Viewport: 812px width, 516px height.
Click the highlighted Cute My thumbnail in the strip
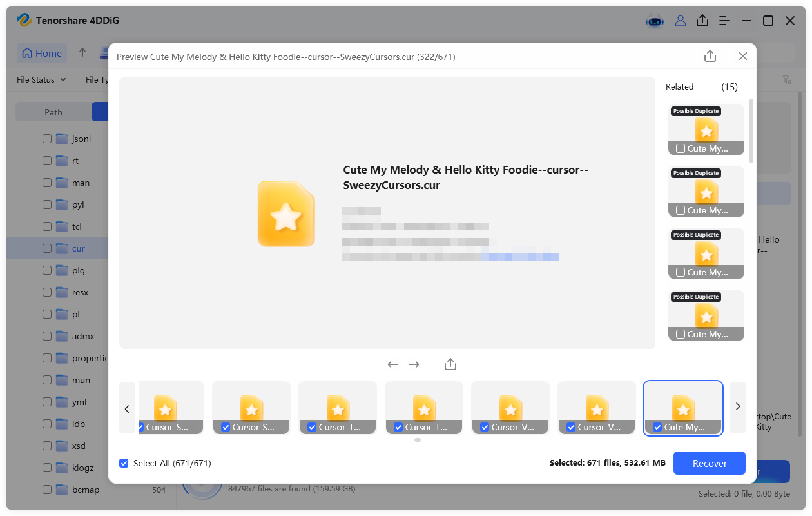tap(683, 408)
